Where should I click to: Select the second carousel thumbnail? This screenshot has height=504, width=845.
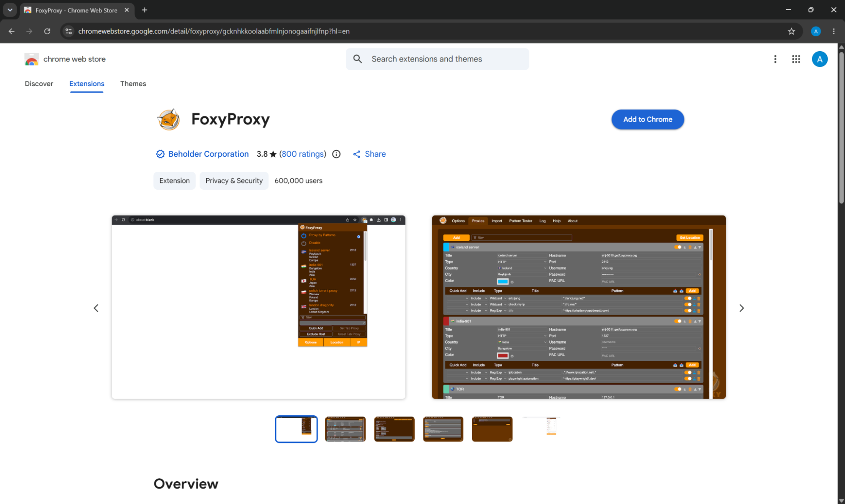tap(345, 429)
